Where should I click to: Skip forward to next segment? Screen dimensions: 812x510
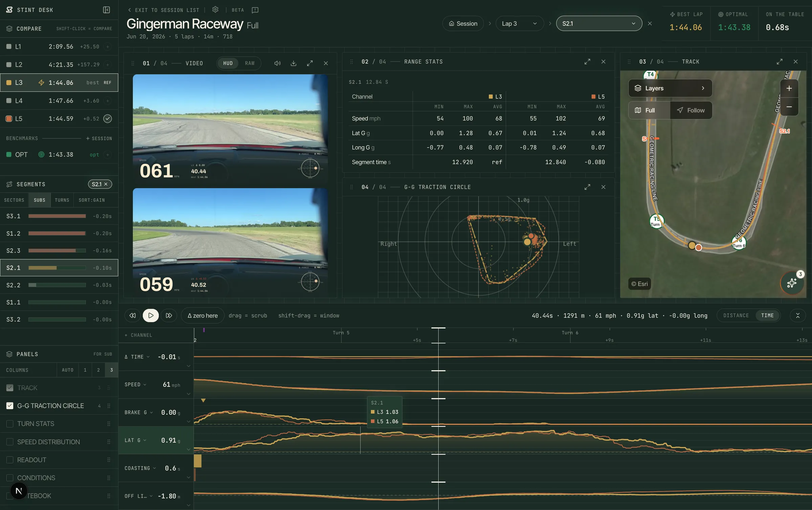[x=169, y=315]
